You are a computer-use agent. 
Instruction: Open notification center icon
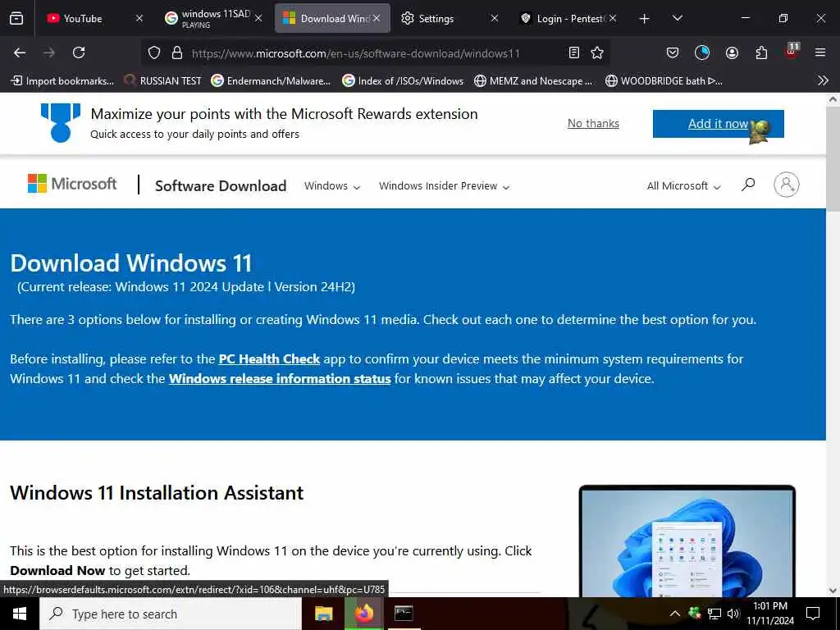point(813,614)
